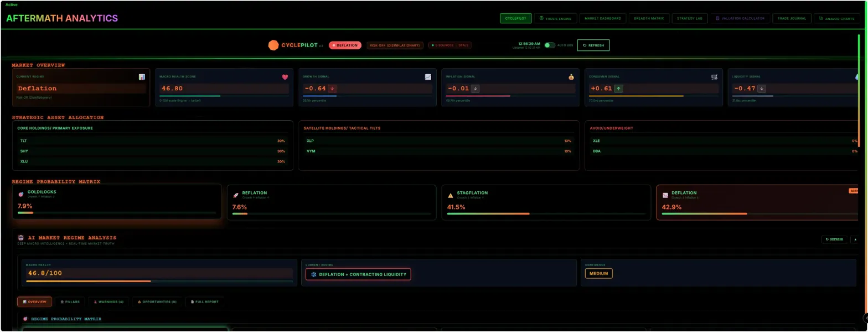
Task: Click the orange CyclePilot logo icon
Action: (273, 45)
